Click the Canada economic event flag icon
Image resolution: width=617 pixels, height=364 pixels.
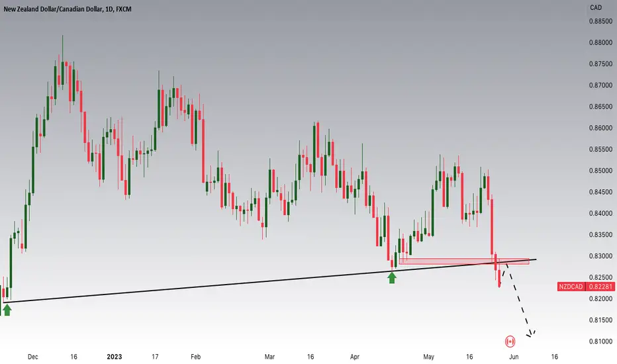[510, 341]
